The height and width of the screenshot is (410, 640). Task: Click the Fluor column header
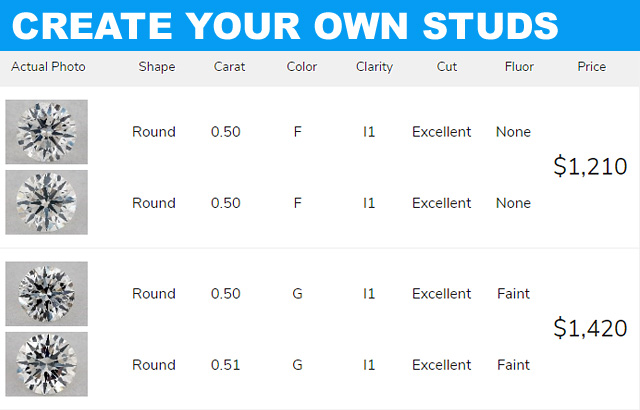tap(520, 67)
